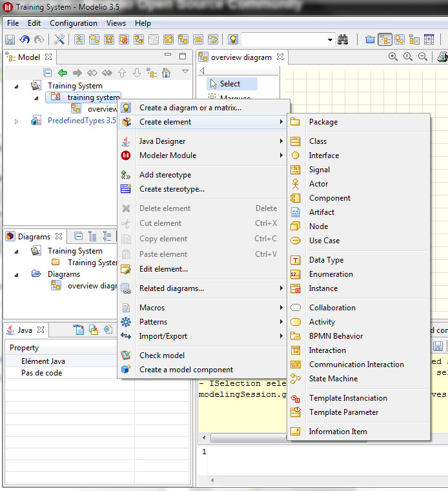This screenshot has width=448, height=491.
Task: Open the Views menu
Action: [x=116, y=23]
